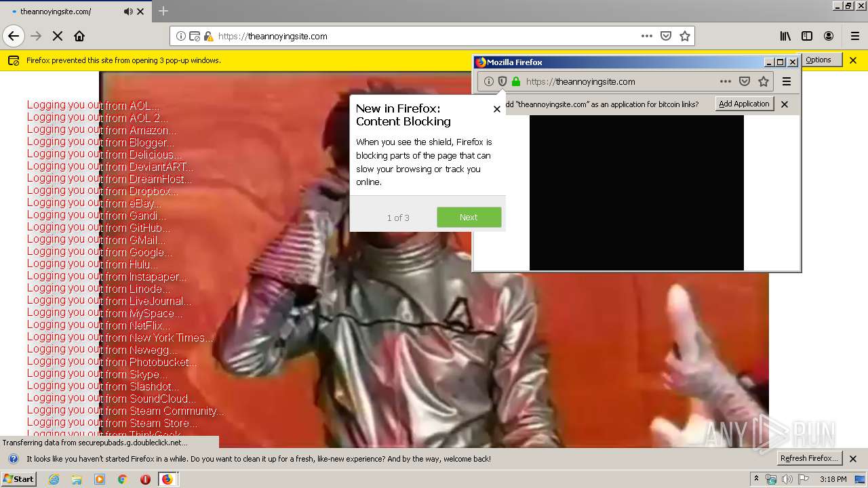Go back using the back arrow button
Screen dimensions: 868x488
point(14,36)
